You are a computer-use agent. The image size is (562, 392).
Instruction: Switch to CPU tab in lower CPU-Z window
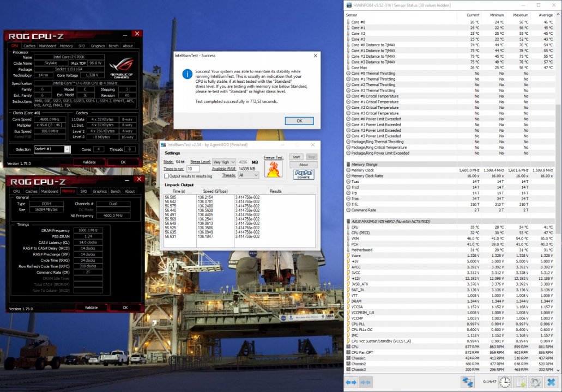pos(16,191)
